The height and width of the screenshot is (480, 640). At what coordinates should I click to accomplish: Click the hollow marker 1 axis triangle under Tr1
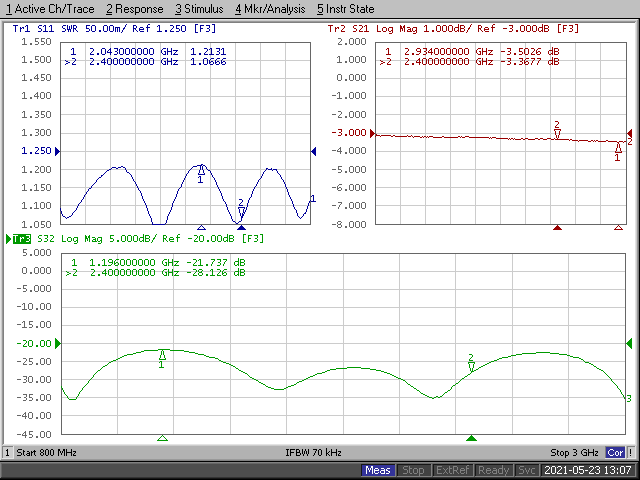point(201,227)
